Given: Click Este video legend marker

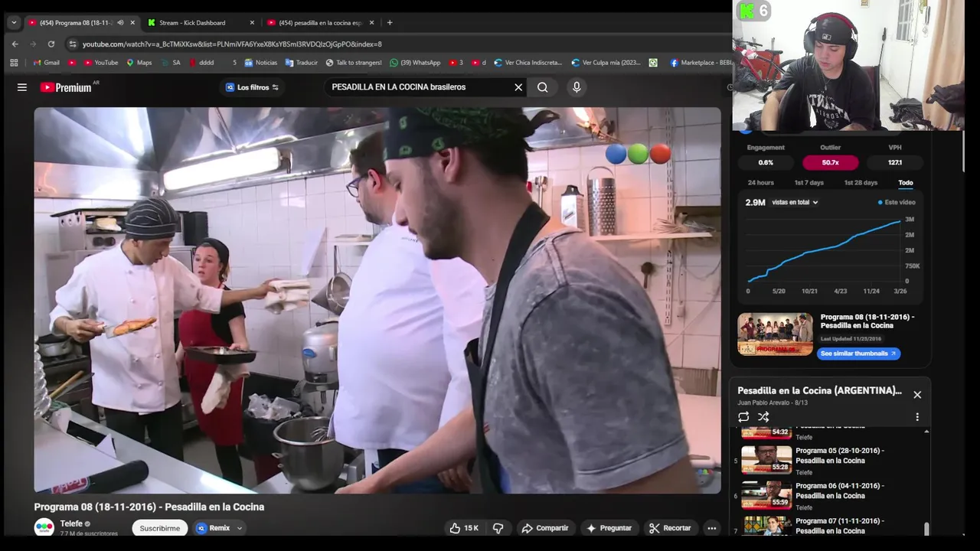Looking at the screenshot, I should (897, 203).
